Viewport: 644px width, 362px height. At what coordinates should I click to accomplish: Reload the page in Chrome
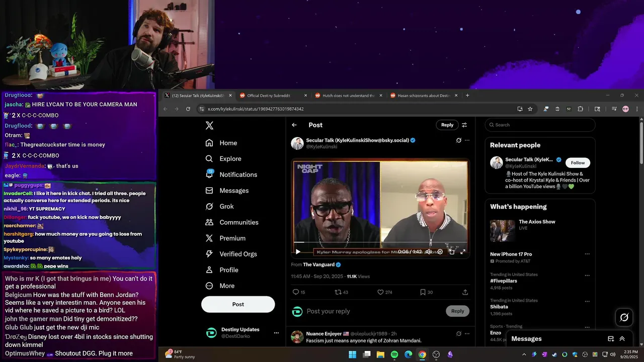188,109
